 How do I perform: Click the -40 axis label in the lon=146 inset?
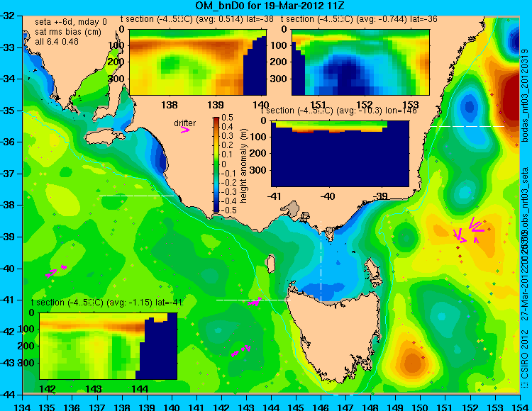pos(328,196)
